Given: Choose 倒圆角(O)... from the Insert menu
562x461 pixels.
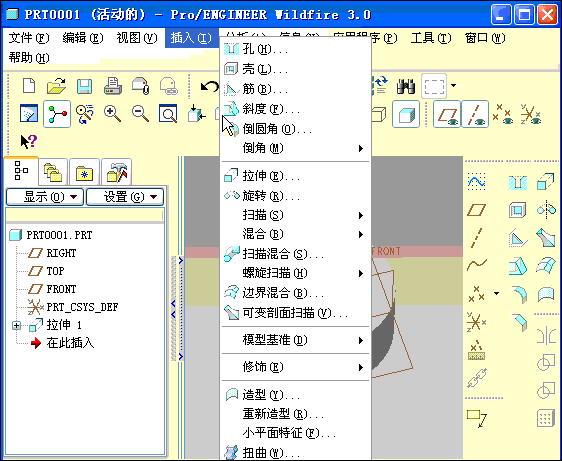Looking at the screenshot, I should (x=295, y=129).
